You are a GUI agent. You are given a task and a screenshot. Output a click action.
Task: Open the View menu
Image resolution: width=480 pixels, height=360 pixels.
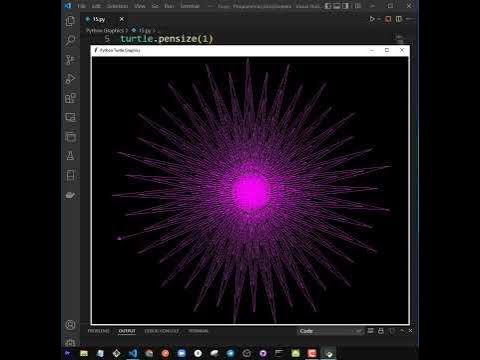[x=140, y=6]
